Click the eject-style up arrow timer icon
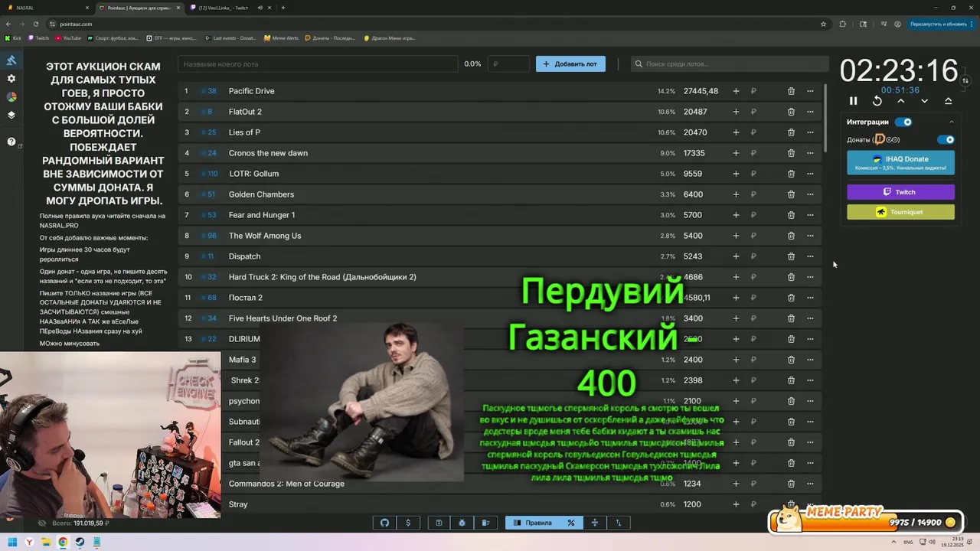Screen dimensions: 980x551 point(949,101)
